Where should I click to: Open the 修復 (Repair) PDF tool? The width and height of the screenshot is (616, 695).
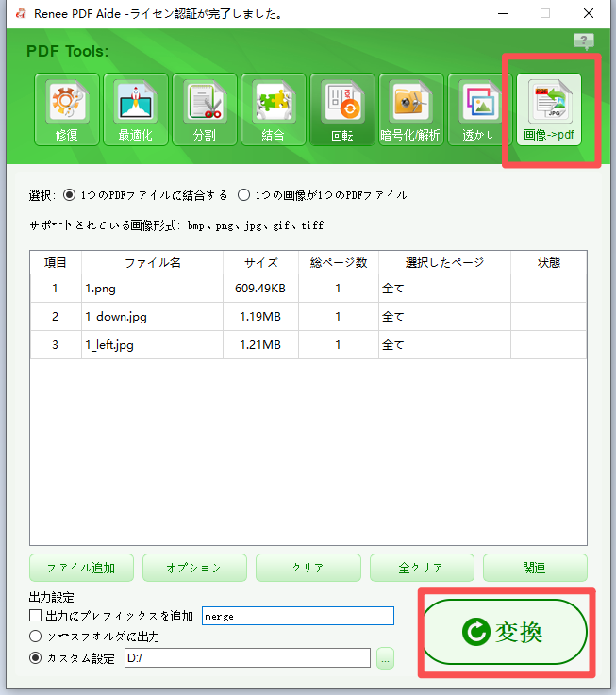(67, 109)
